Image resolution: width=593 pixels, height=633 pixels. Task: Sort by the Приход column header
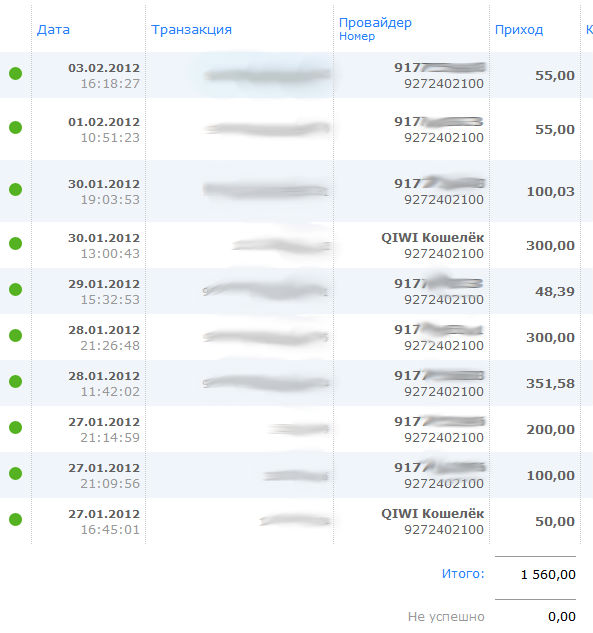[x=519, y=30]
